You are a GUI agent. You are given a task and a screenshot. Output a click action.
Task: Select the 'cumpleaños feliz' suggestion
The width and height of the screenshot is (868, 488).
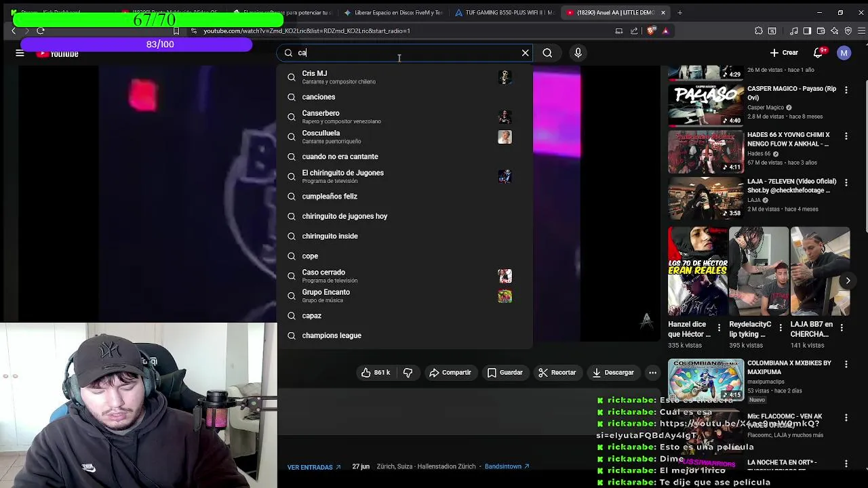[x=404, y=197]
